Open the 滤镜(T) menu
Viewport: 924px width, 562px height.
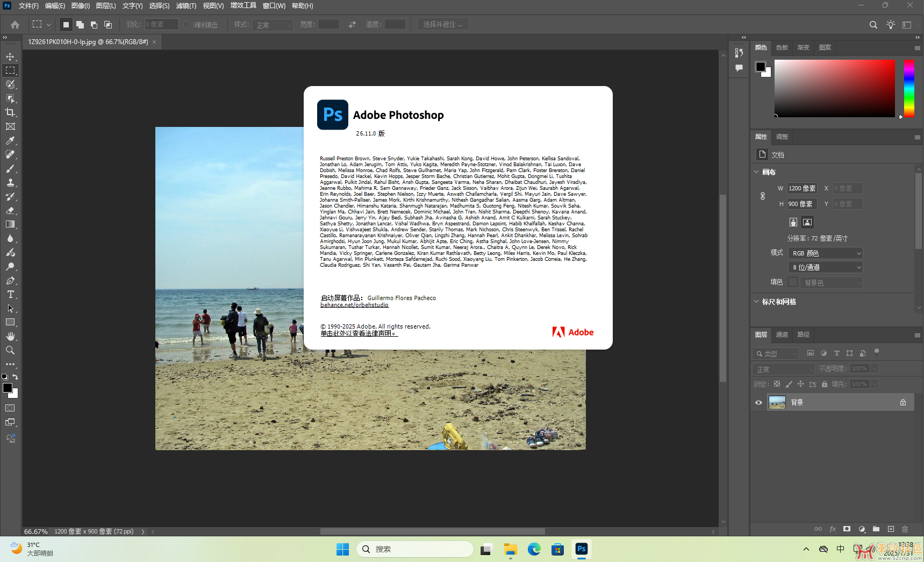pos(186,6)
